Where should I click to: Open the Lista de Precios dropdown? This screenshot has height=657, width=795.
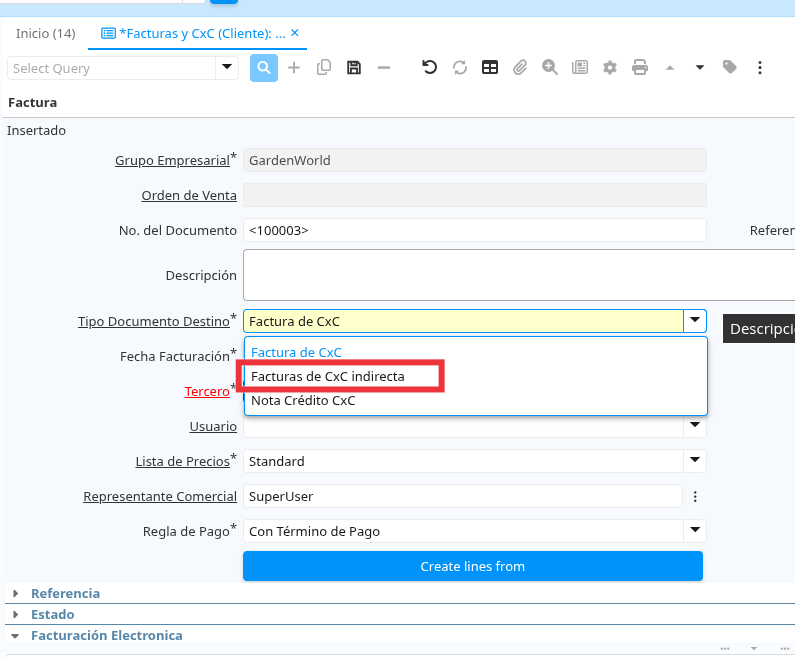coord(695,461)
